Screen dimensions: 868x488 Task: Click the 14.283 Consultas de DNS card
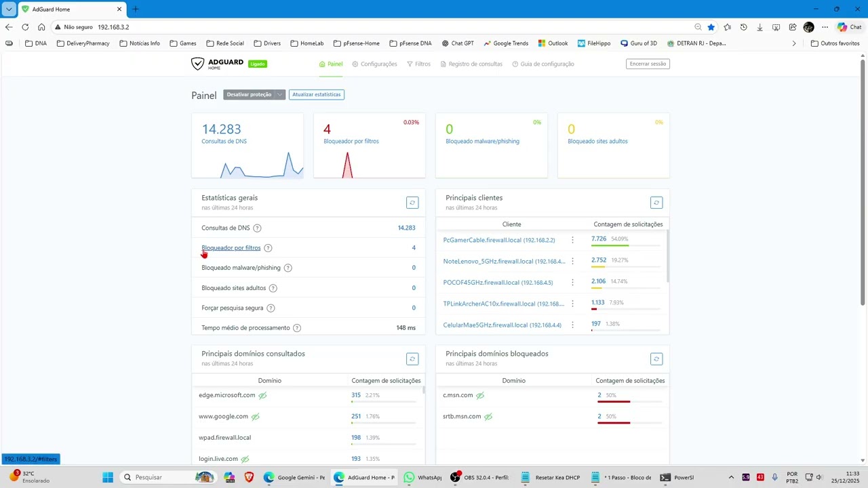(x=248, y=146)
